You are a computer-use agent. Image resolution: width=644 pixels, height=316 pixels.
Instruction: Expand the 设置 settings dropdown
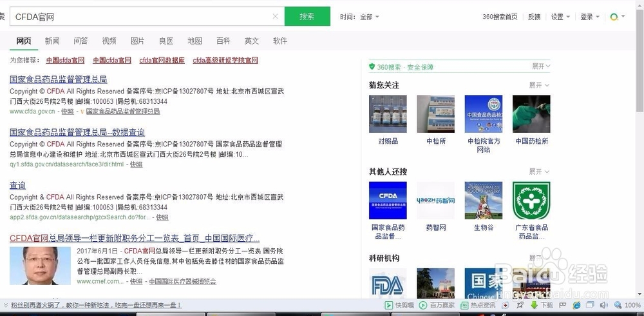point(561,17)
